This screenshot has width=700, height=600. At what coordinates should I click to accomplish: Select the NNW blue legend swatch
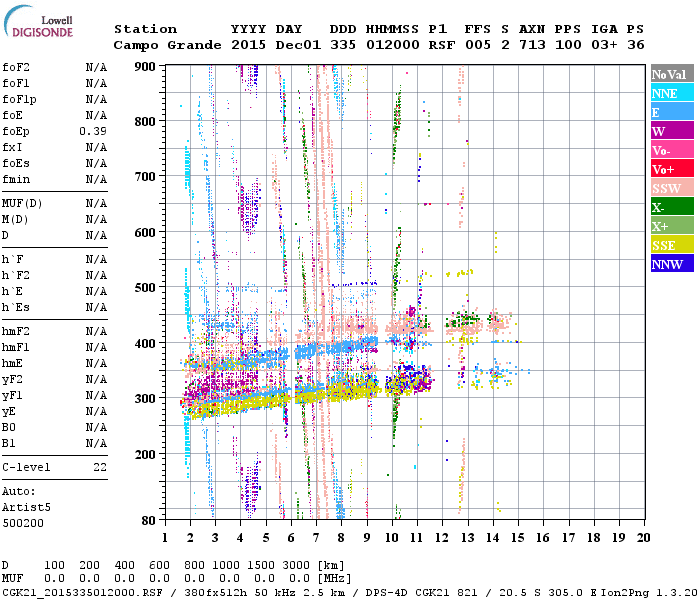pos(672,263)
